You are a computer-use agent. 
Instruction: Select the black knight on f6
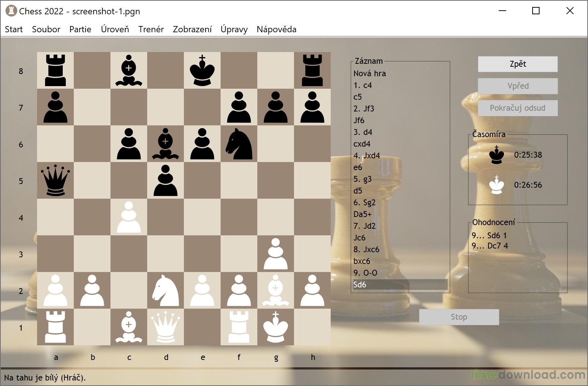(x=239, y=144)
